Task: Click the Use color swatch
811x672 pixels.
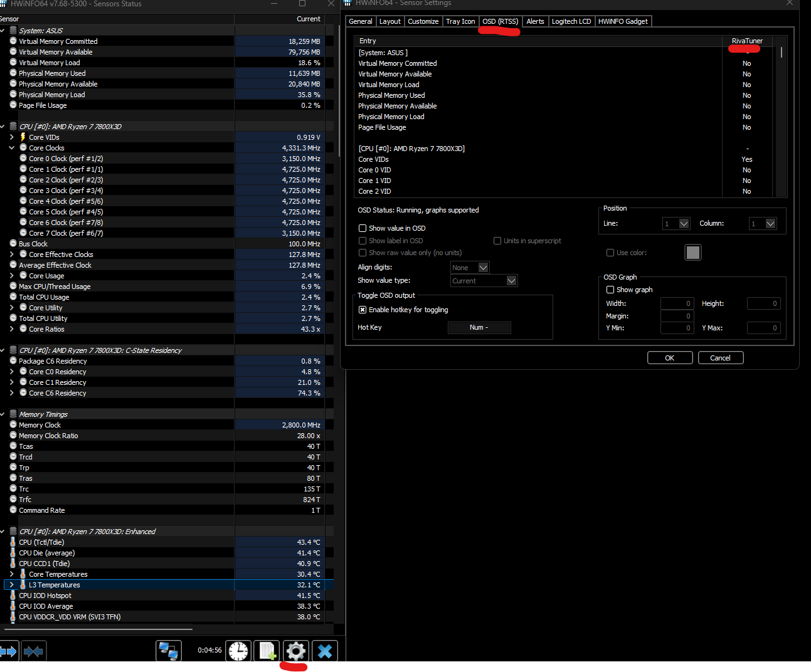Action: pyautogui.click(x=692, y=252)
